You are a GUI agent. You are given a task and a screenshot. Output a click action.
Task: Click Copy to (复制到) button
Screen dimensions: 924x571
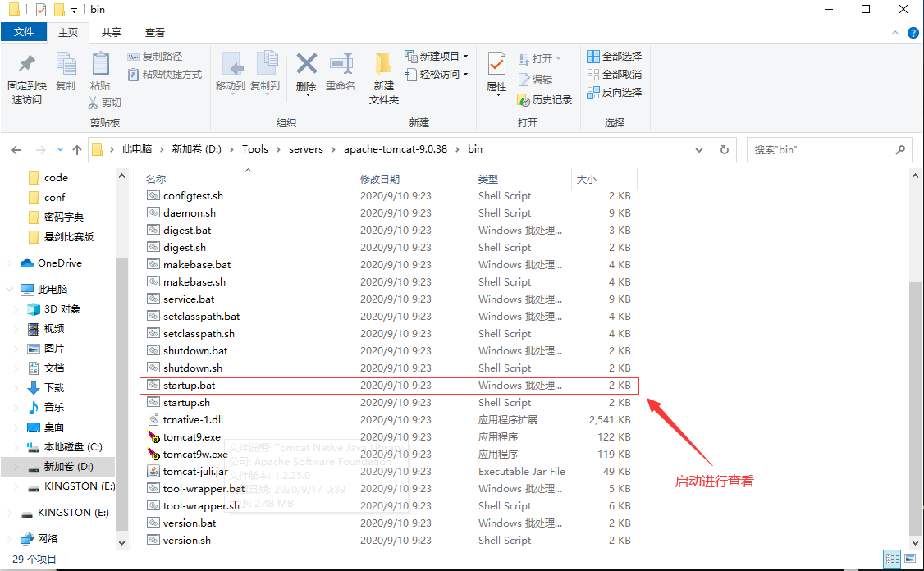coord(265,72)
